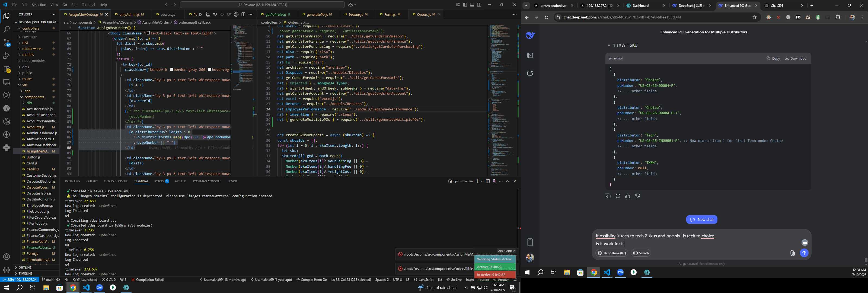Open the Accounts icon in VS Code
Image resolution: width=868 pixels, height=293 pixels.
(x=7, y=257)
